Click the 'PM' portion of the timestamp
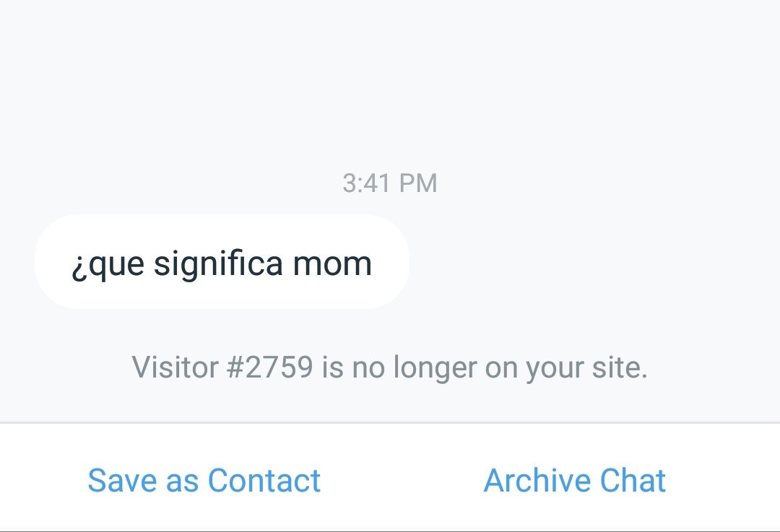The height and width of the screenshot is (532, 780). [x=418, y=183]
